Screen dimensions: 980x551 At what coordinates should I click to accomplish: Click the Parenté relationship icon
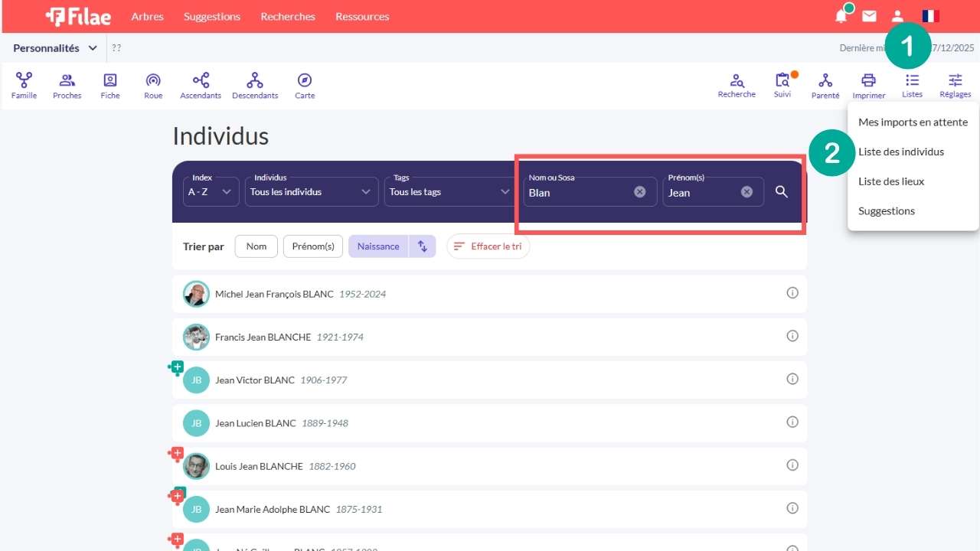[825, 85]
